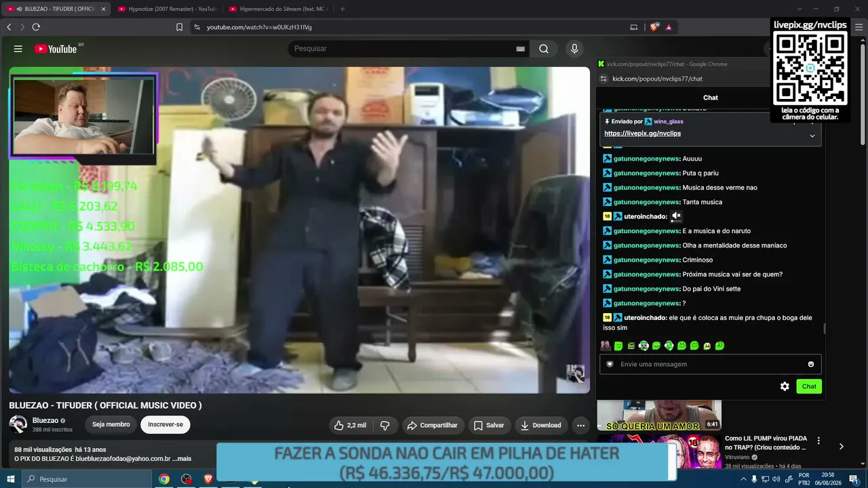
Task: Mute the BLUEZAO tab audio
Action: point(19,9)
